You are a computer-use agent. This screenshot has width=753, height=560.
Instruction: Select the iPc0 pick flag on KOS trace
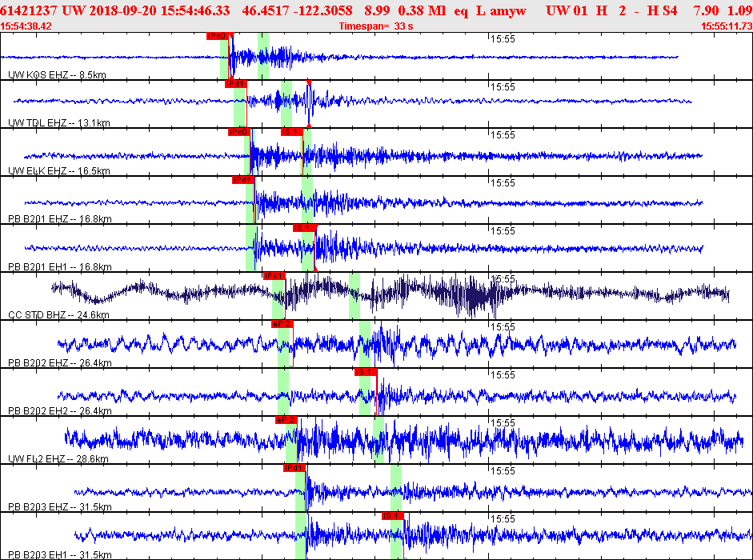point(218,36)
